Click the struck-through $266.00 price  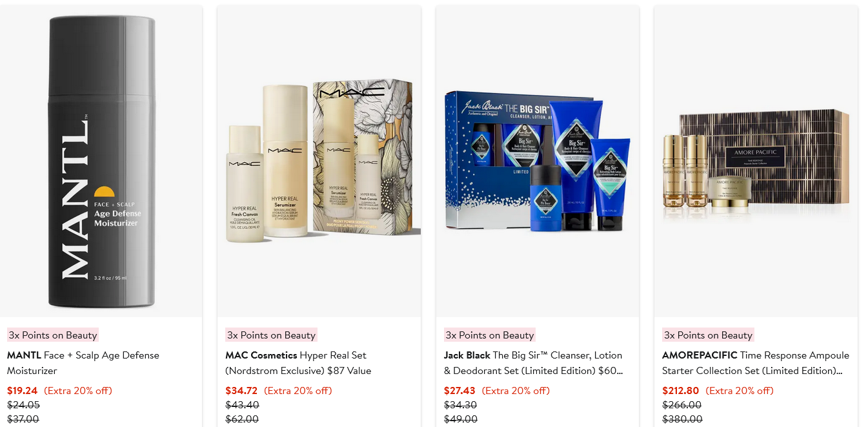coord(681,405)
